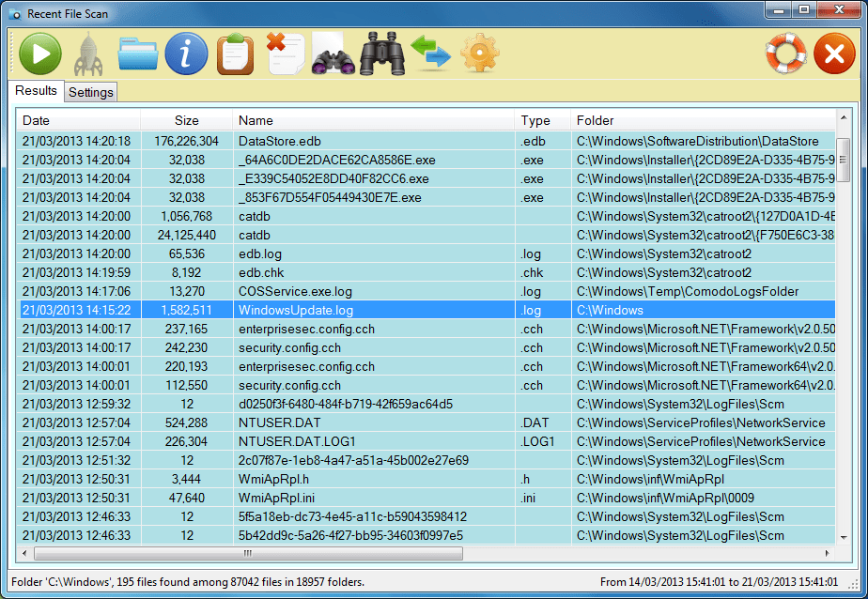Select the Results tab

pyautogui.click(x=36, y=91)
